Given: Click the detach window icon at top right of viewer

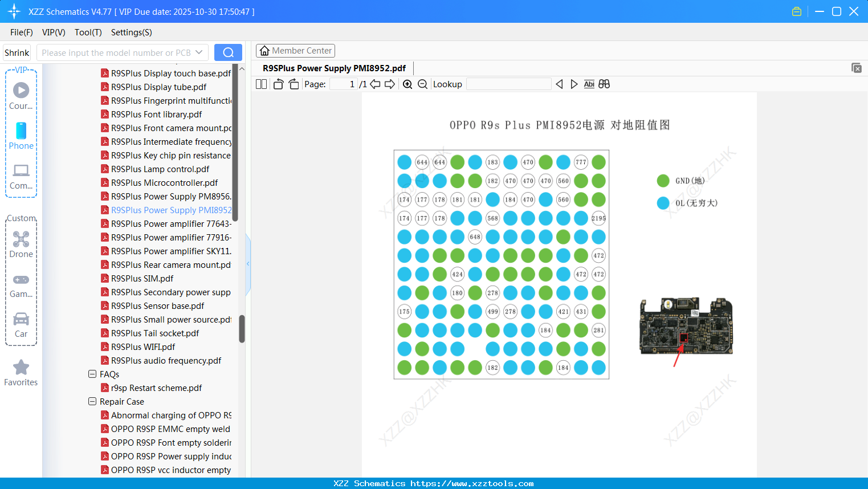Looking at the screenshot, I should [857, 68].
